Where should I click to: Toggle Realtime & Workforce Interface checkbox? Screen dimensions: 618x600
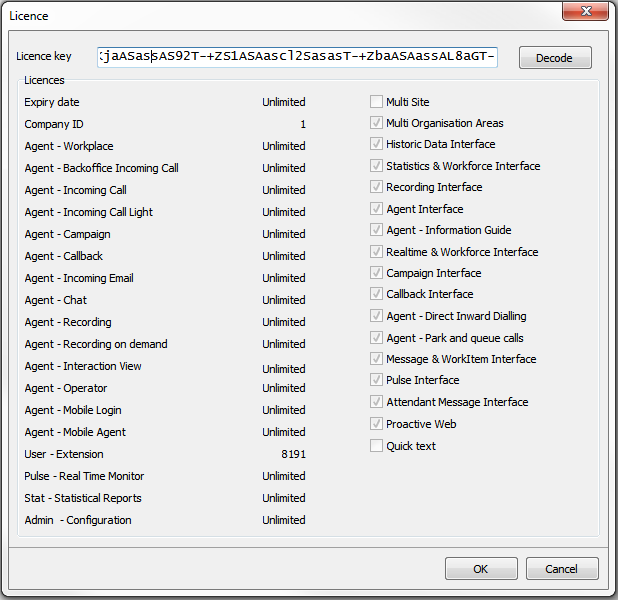click(x=376, y=252)
